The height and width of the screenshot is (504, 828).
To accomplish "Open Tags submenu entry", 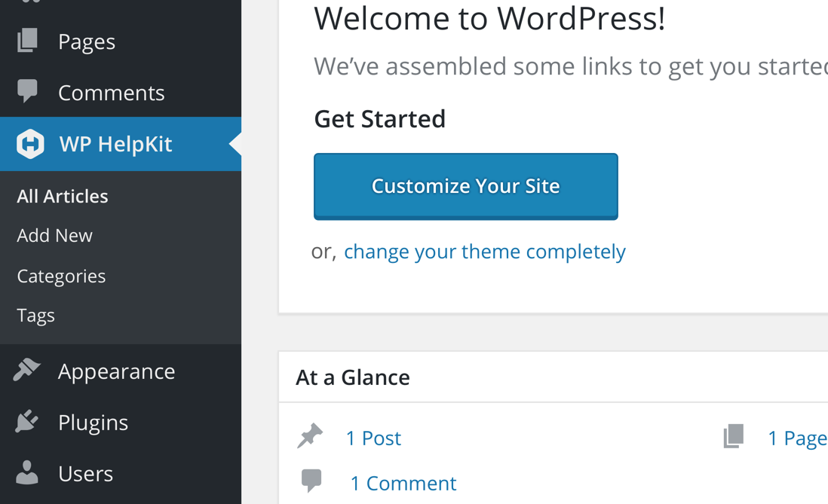I will [36, 316].
